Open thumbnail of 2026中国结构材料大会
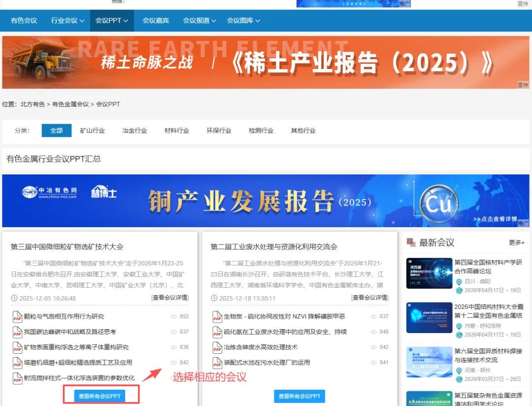This screenshot has height=406, width=532. coord(429,318)
